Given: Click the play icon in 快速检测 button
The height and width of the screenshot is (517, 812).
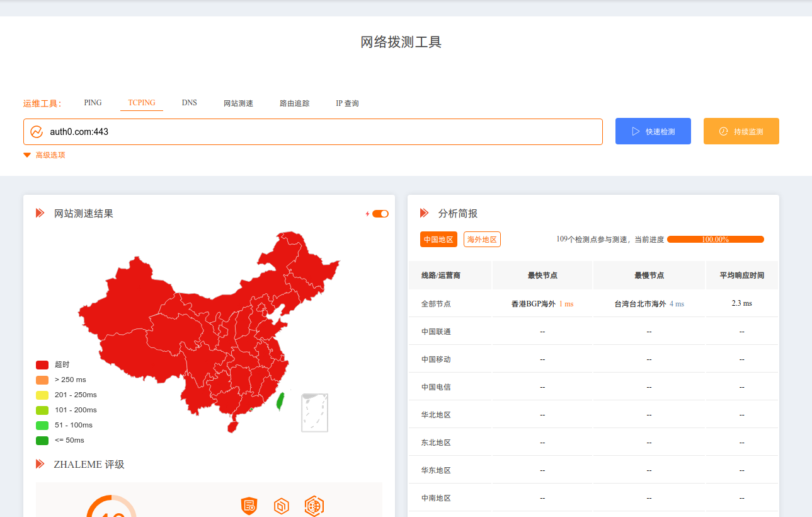Looking at the screenshot, I should coord(636,131).
